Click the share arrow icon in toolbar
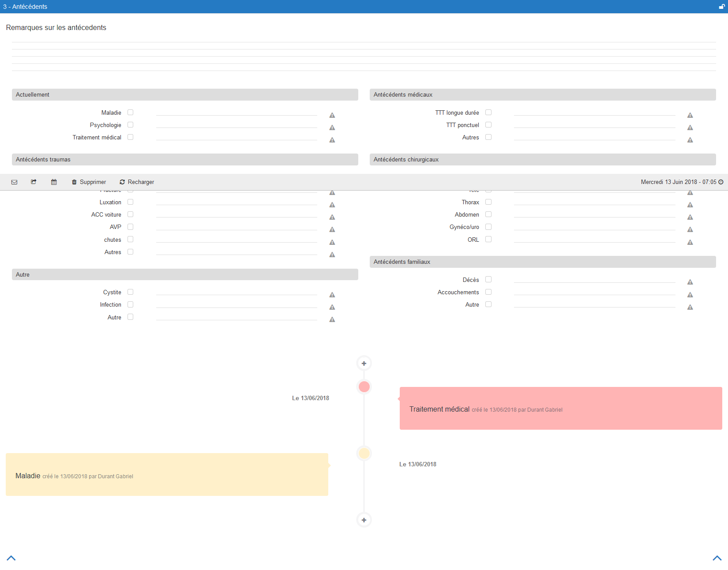728x570 pixels. [34, 182]
